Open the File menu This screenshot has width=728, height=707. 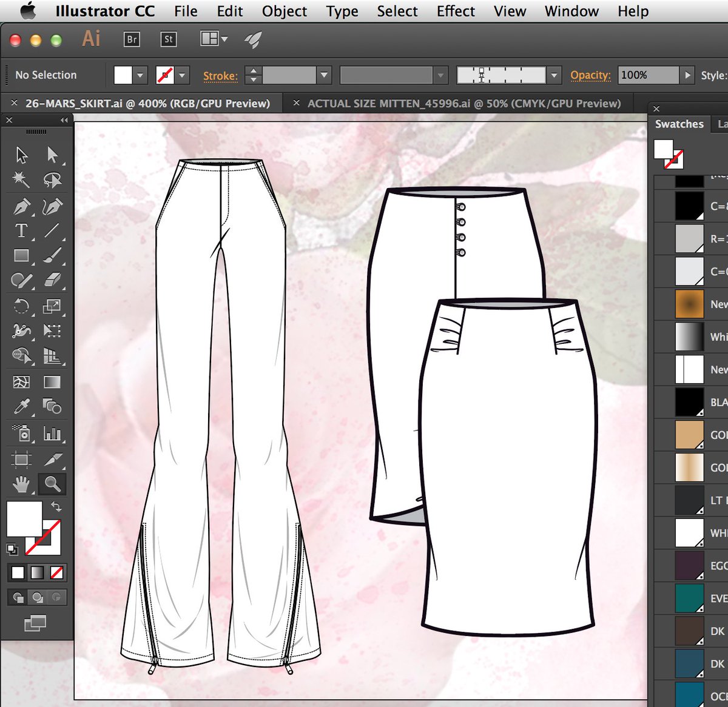point(186,11)
